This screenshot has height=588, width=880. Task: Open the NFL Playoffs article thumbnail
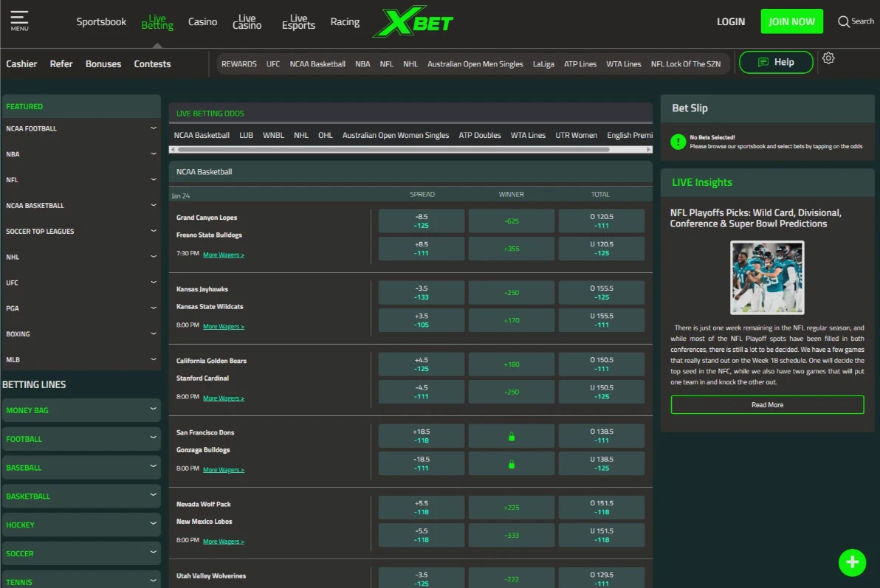pos(767,277)
